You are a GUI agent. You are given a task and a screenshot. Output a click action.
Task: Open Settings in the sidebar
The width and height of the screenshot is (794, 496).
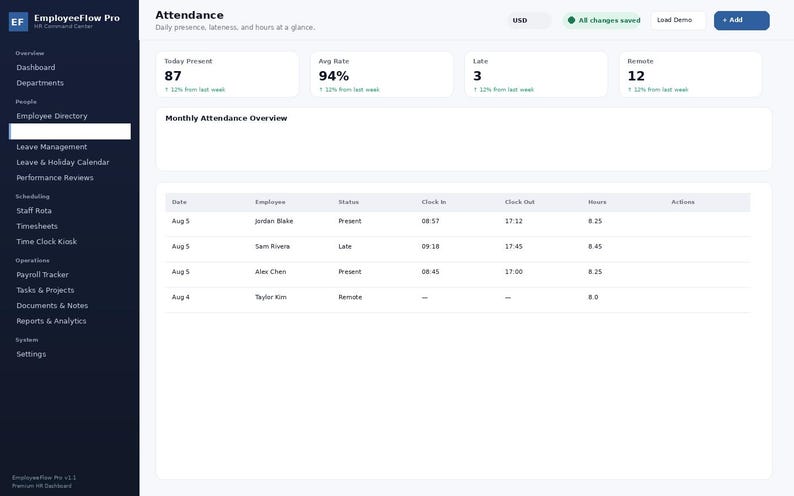[x=31, y=354]
